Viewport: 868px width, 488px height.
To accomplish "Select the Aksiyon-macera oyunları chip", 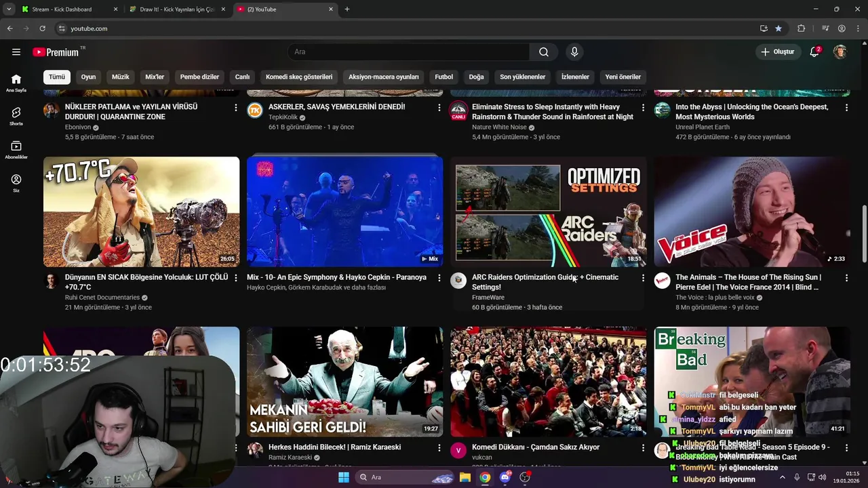I will pyautogui.click(x=384, y=77).
